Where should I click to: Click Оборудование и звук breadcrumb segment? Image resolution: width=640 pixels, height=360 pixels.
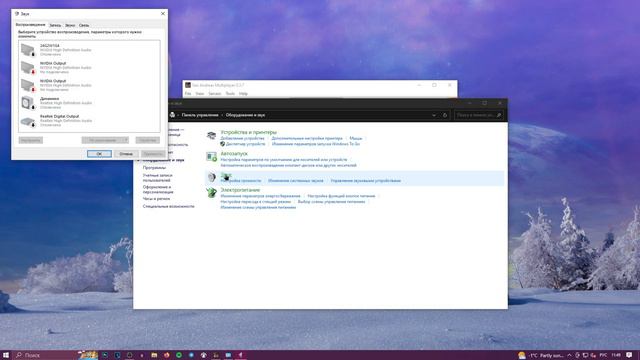(245, 115)
